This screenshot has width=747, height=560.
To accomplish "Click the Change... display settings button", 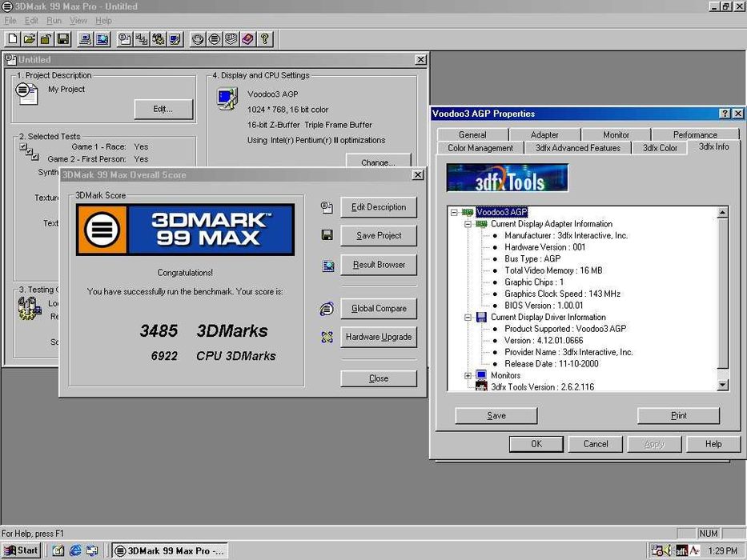I will pyautogui.click(x=378, y=161).
